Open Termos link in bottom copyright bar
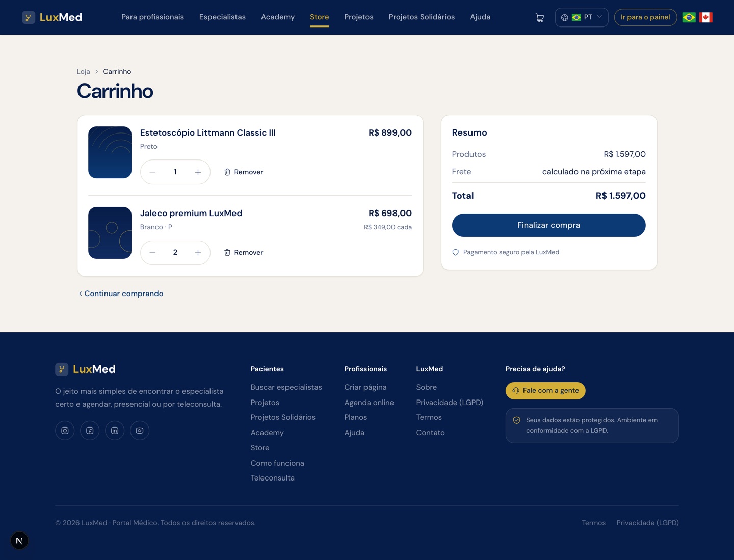The image size is (734, 560). pos(594,523)
